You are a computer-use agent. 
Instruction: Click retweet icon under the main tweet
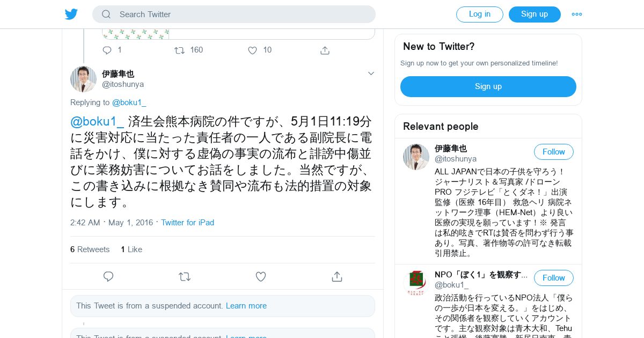[x=185, y=277]
